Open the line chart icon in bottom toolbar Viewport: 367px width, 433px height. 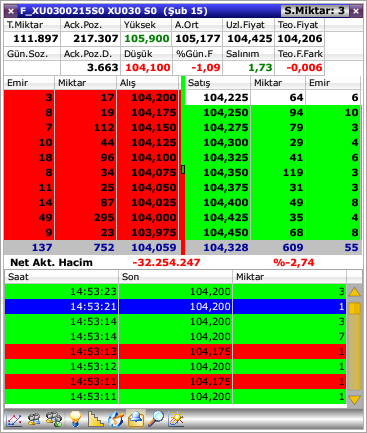14,419
